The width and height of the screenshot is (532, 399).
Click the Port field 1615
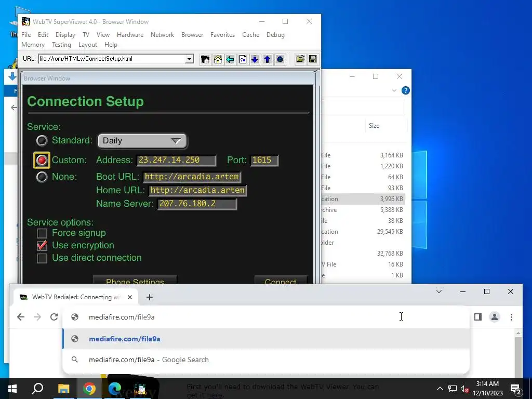(x=264, y=160)
